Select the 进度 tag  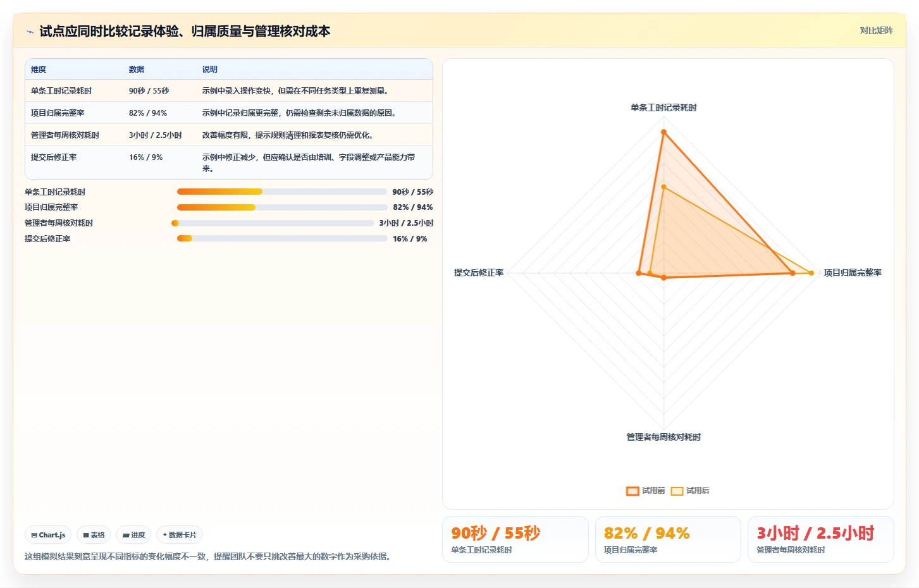[133, 535]
